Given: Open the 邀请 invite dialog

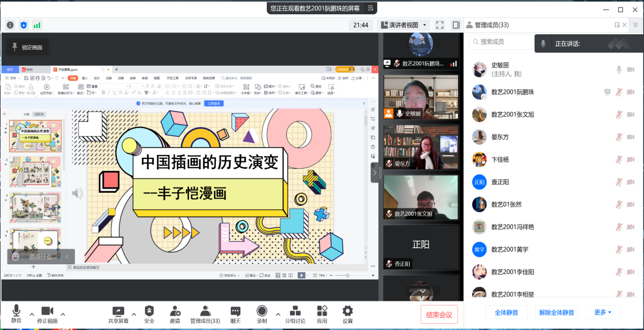Looking at the screenshot, I should [x=175, y=315].
